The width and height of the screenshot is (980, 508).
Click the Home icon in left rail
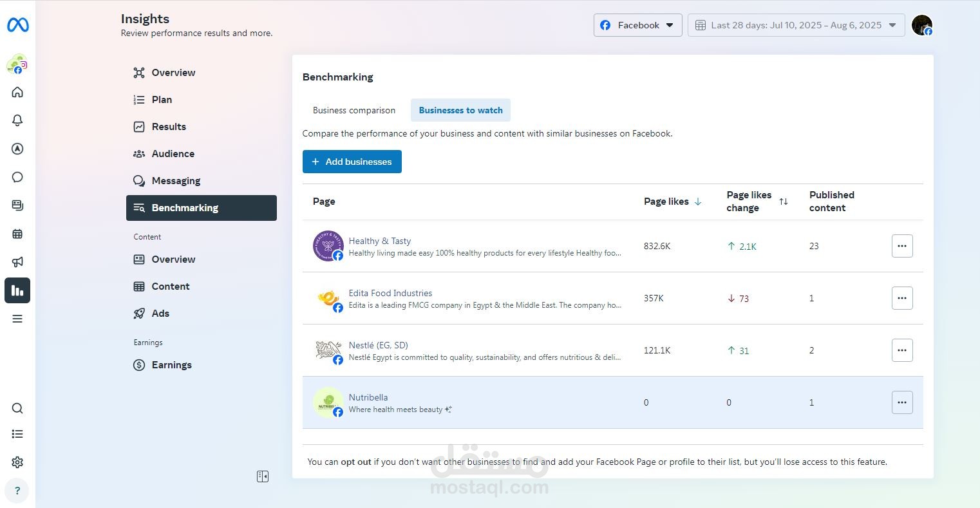[17, 92]
